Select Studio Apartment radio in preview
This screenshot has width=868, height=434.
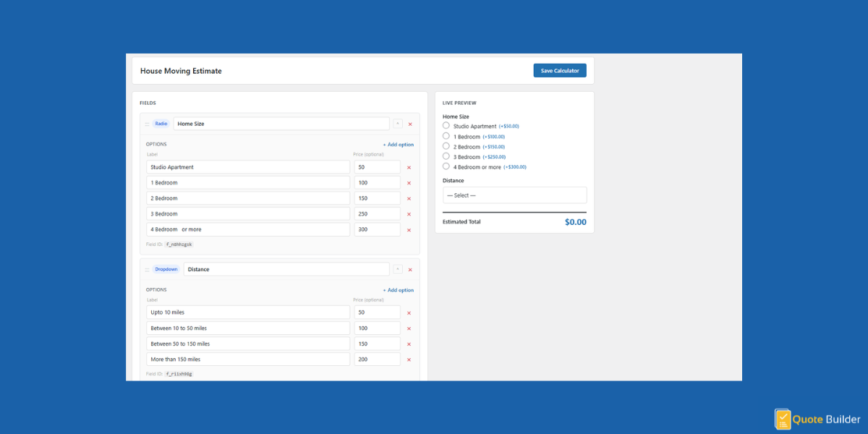[x=446, y=126]
